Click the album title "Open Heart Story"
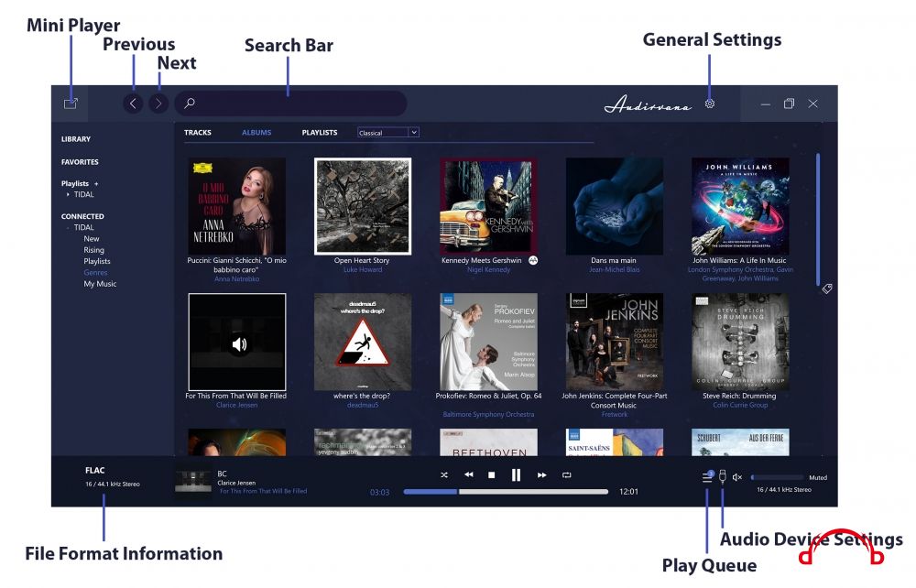916x588 pixels. (x=362, y=260)
